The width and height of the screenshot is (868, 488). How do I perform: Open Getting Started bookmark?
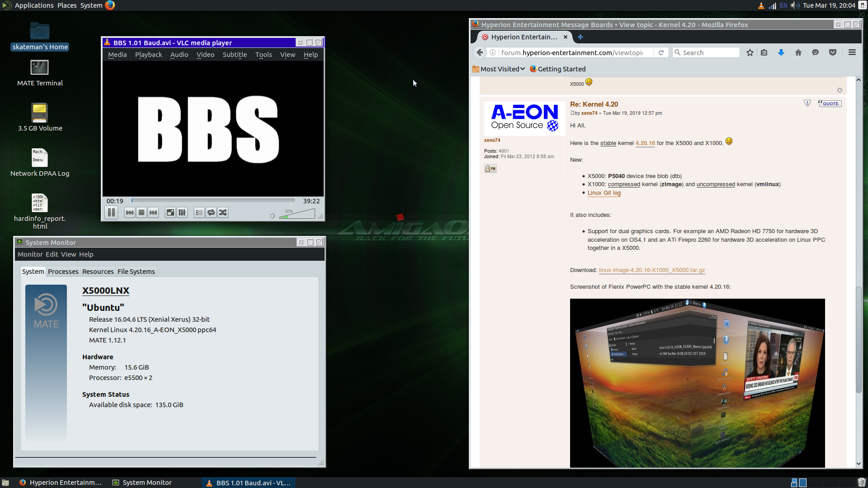pos(557,69)
